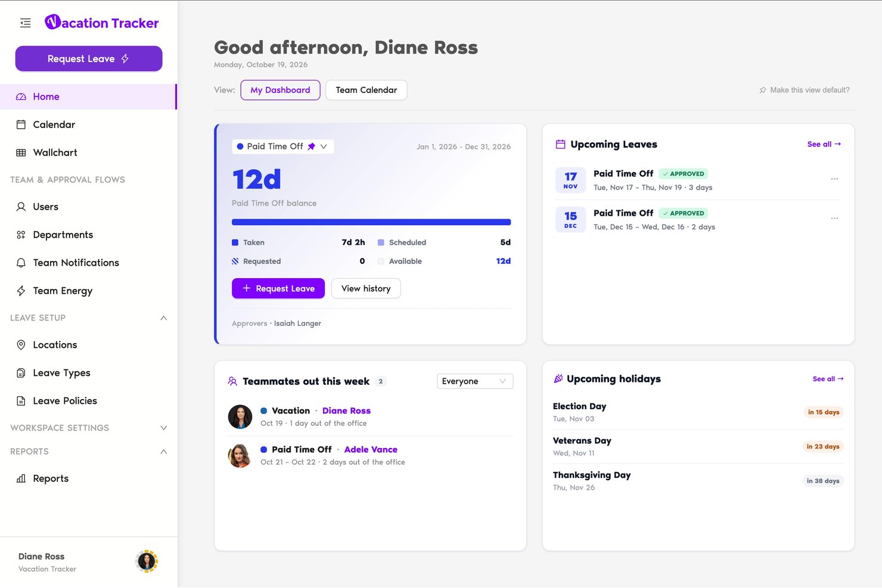Click the Scheduled legend color square
This screenshot has width=882, height=588.
coord(381,242)
